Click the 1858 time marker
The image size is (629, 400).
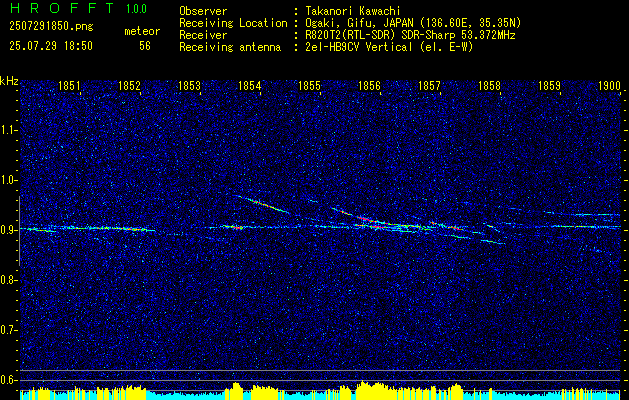pyautogui.click(x=490, y=86)
